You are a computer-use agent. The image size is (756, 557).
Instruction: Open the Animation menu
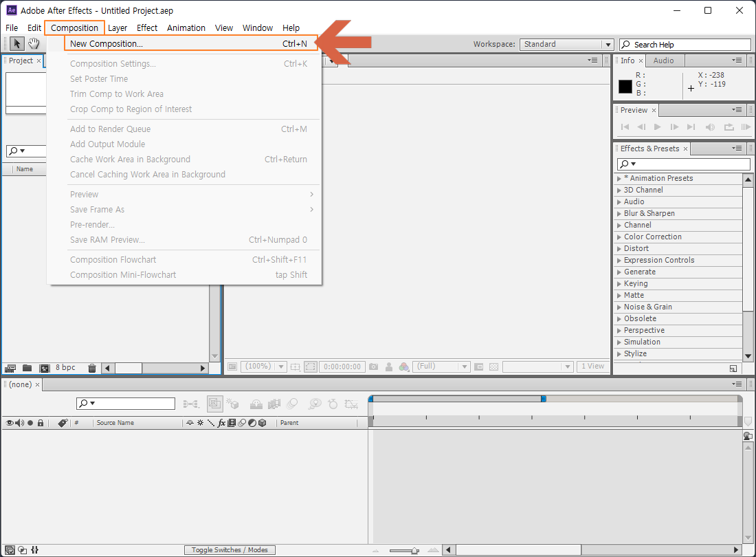[186, 28]
